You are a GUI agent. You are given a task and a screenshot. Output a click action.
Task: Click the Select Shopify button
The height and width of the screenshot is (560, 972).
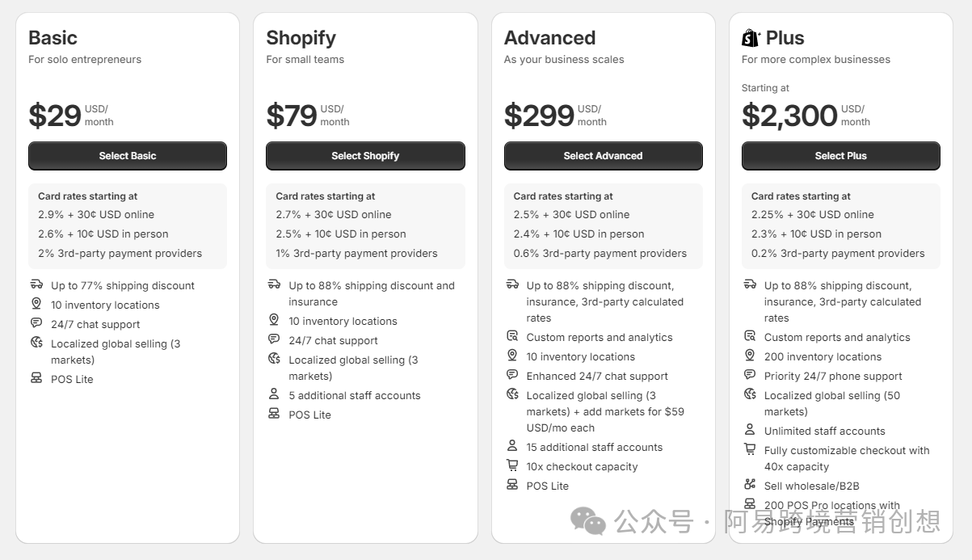point(365,156)
